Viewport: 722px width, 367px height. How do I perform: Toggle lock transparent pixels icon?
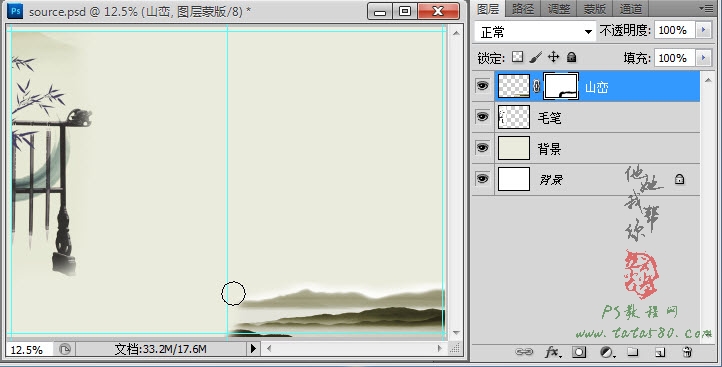coord(518,57)
